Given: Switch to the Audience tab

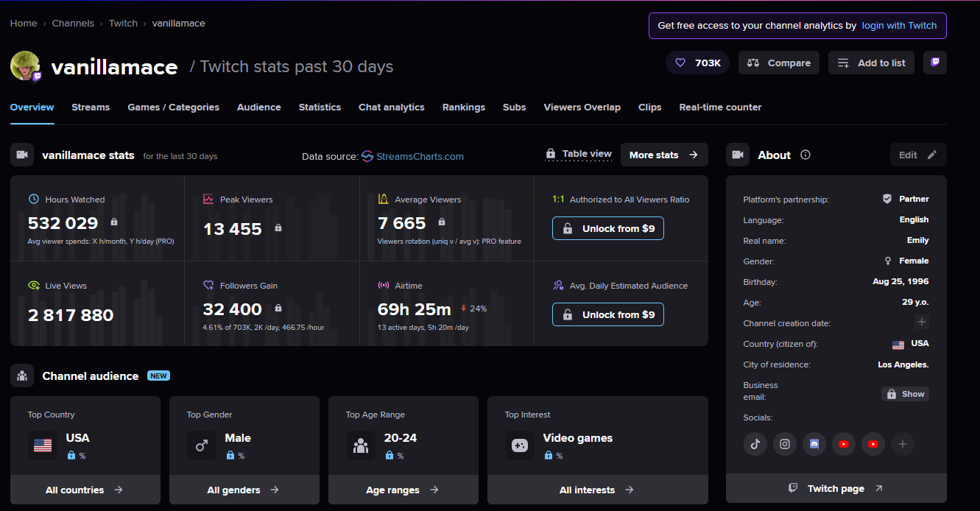Looking at the screenshot, I should click(x=258, y=107).
